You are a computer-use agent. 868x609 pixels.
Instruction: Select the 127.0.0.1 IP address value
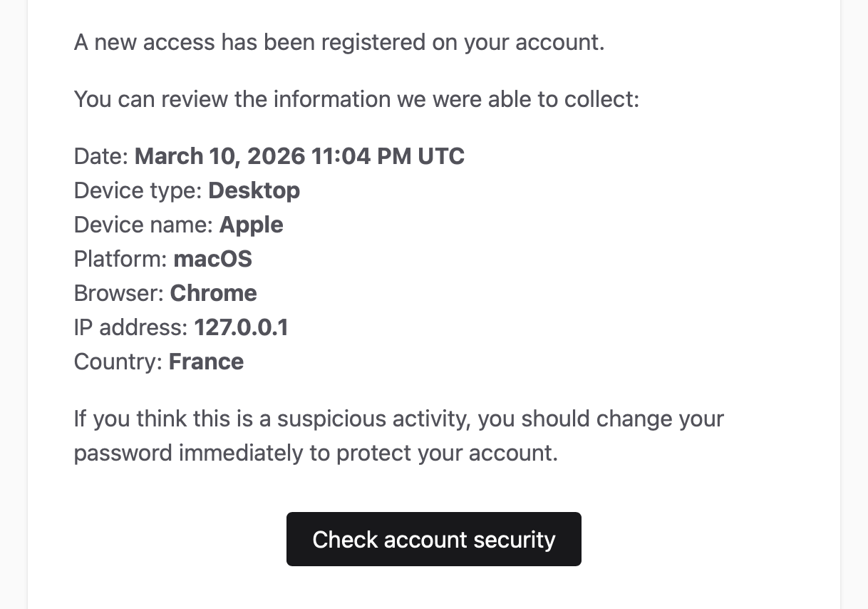(x=241, y=327)
